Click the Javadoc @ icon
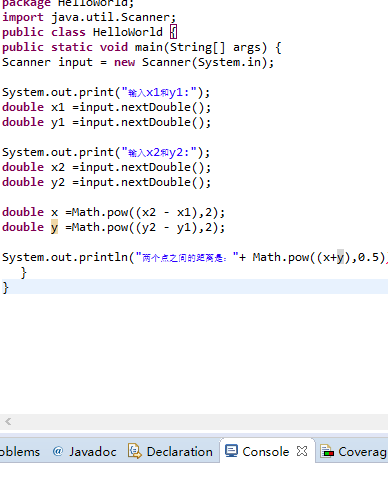Image resolution: width=388 pixels, height=490 pixels. pyautogui.click(x=58, y=451)
